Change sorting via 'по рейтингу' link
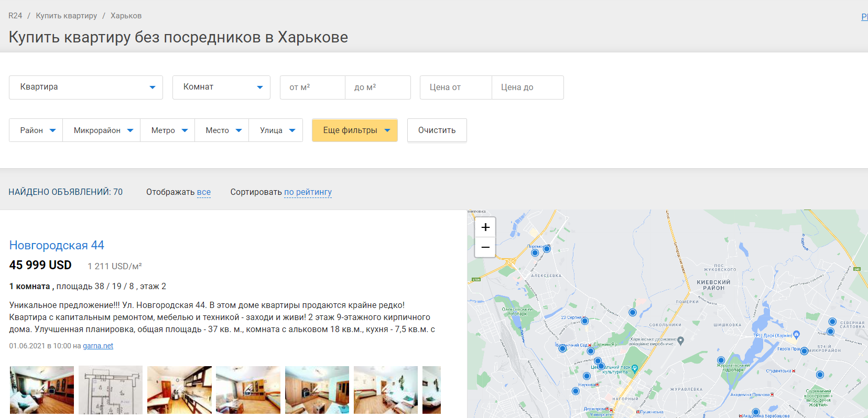868x418 pixels. click(x=308, y=192)
